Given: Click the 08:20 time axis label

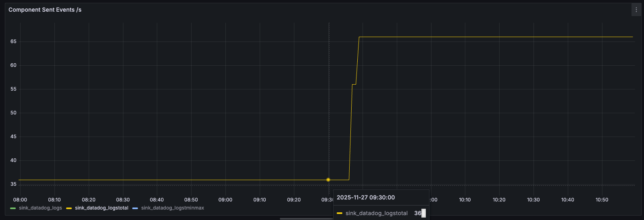Looking at the screenshot, I should (x=89, y=200).
